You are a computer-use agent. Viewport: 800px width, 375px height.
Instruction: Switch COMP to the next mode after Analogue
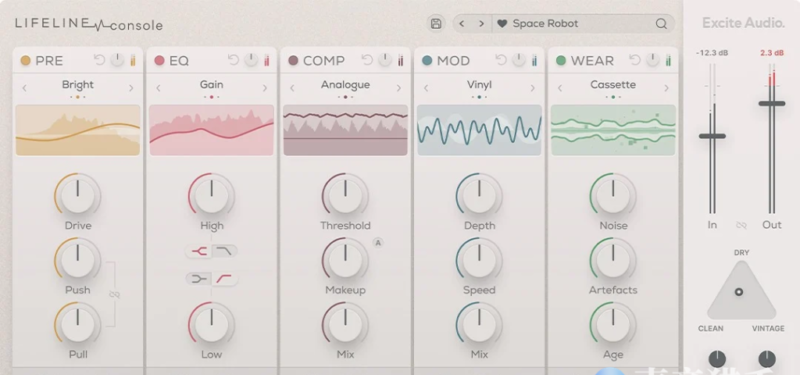398,88
